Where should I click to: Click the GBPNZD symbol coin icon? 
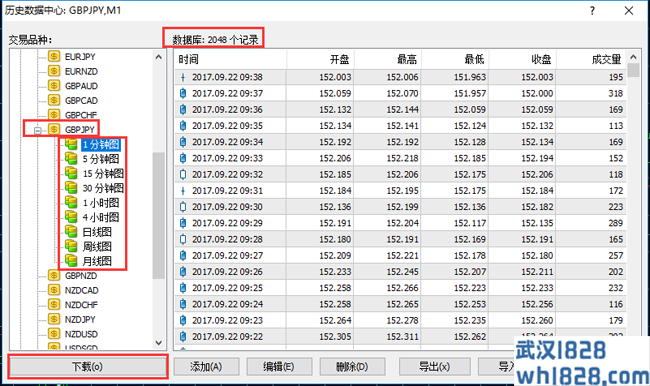pos(54,275)
